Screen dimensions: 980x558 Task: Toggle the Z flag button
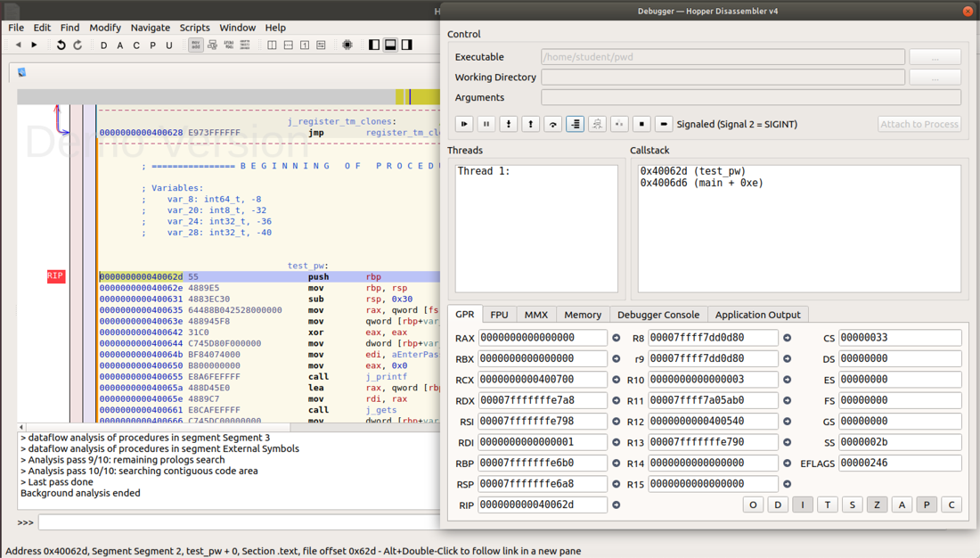[877, 505]
